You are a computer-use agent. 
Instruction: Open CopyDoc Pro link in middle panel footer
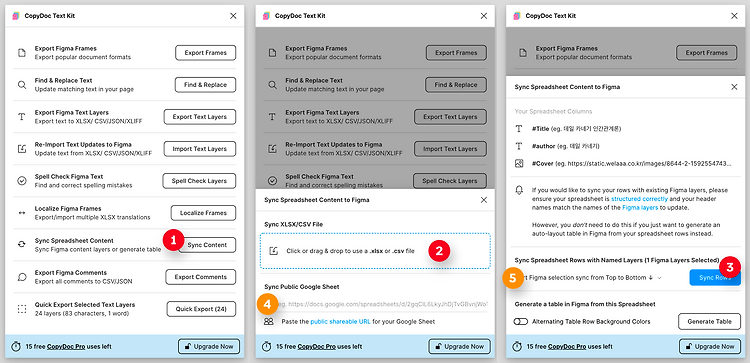coord(317,346)
